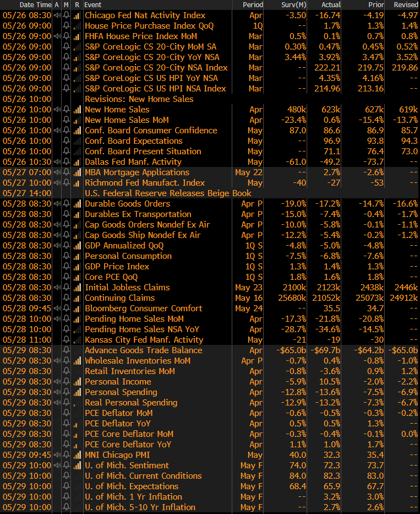Click the period May 22 for MBA Mortgage Applications

coord(249,172)
